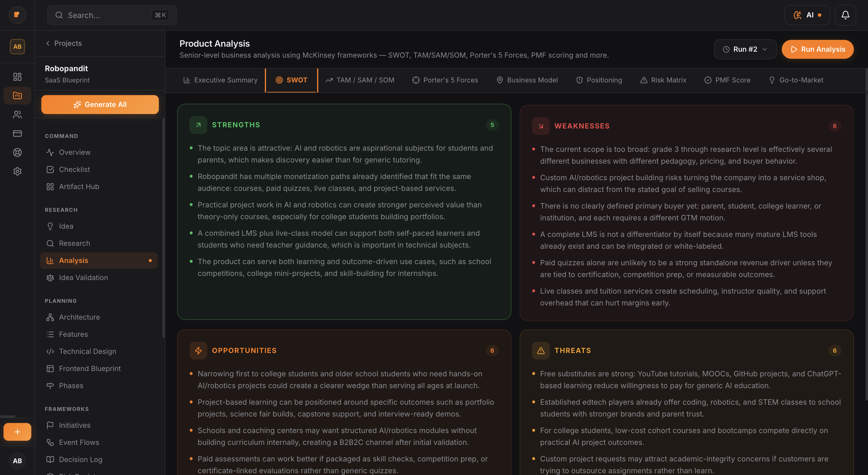
Task: Open the Team members icon in the left rail
Action: tap(17, 115)
